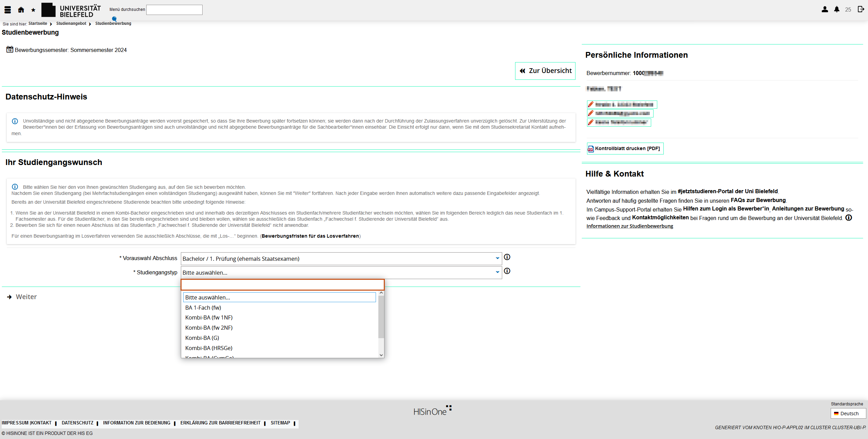Viewport: 868px width, 439px height.
Task: Choose Kombi-BA (fw 2NF) from list
Action: (209, 328)
